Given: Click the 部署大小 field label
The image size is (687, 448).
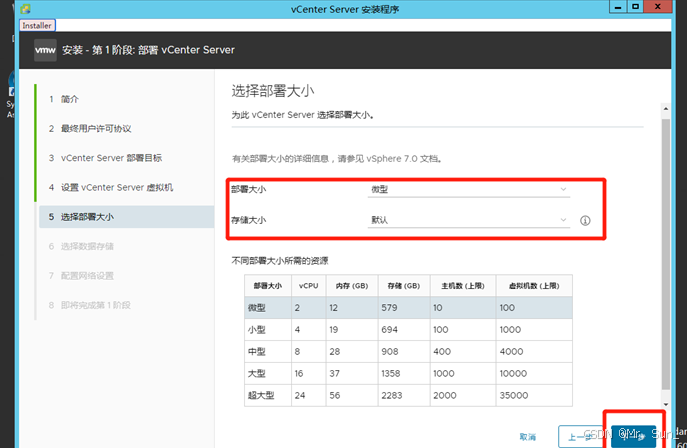Looking at the screenshot, I should (x=248, y=189).
